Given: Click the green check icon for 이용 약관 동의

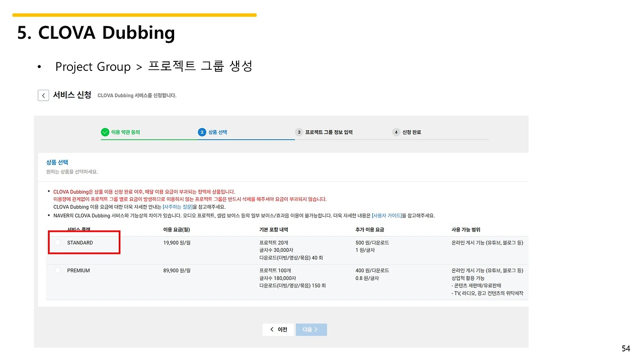Looking at the screenshot, I should (105, 132).
